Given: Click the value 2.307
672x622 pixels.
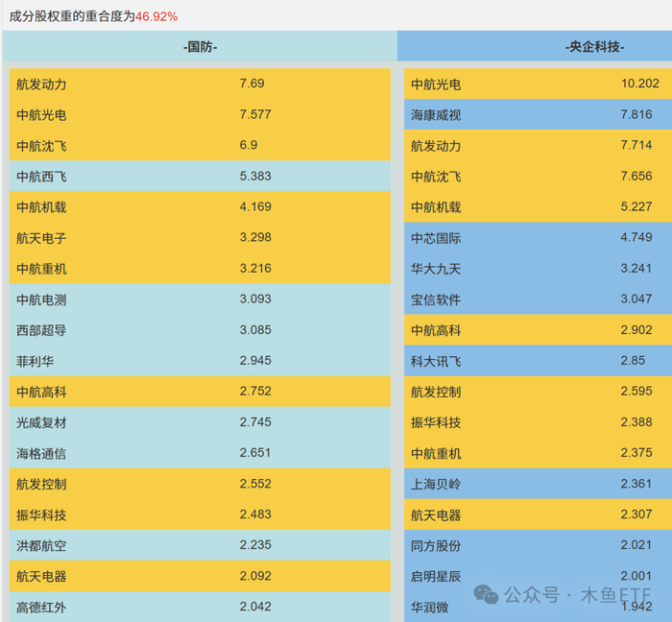Looking at the screenshot, I should pyautogui.click(x=636, y=514).
